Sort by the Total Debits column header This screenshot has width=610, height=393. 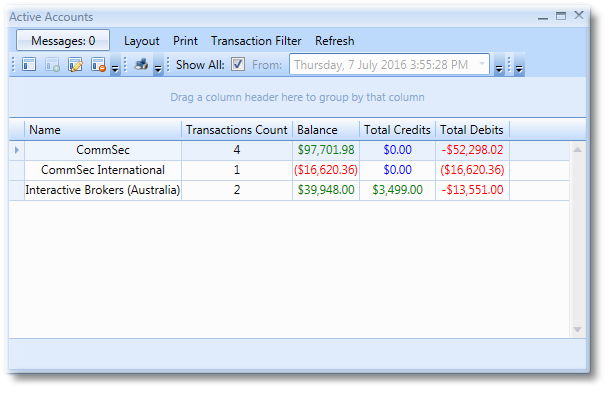click(x=472, y=130)
